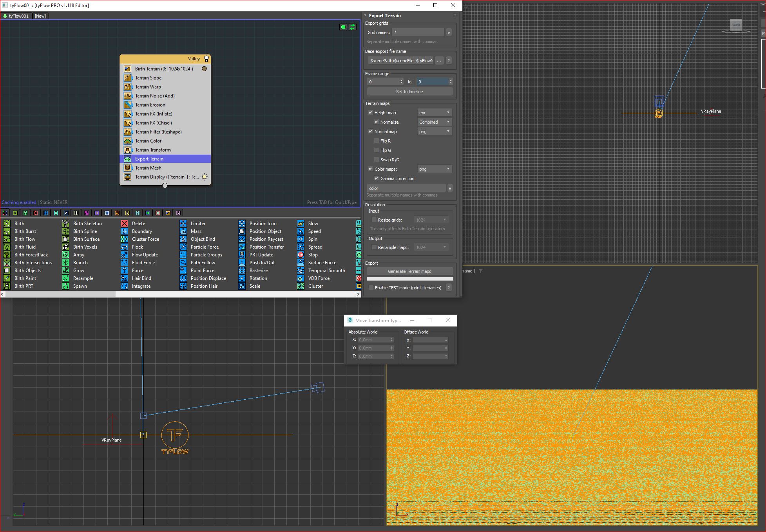The image size is (766, 532).
Task: Click the Terrain Mesh operator icon
Action: [127, 168]
